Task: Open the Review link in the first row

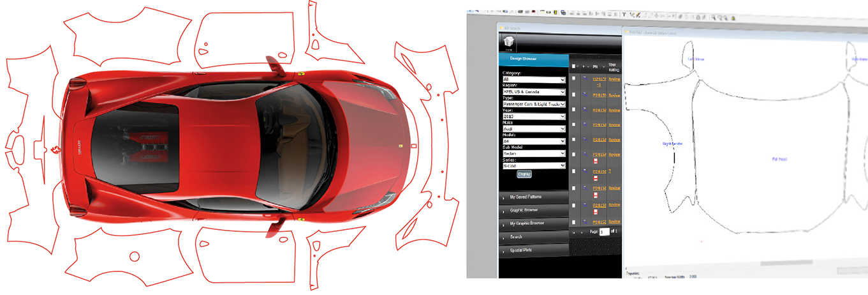Action: 614,80
